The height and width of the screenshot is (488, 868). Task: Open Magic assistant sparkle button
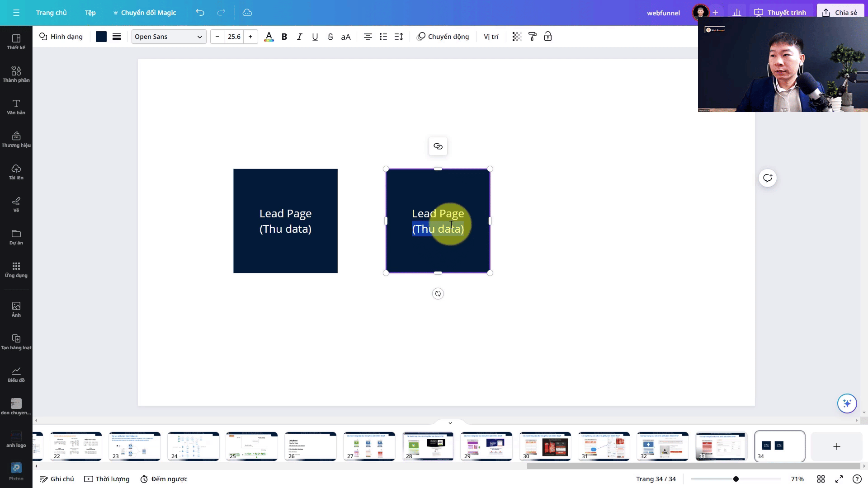click(x=847, y=403)
